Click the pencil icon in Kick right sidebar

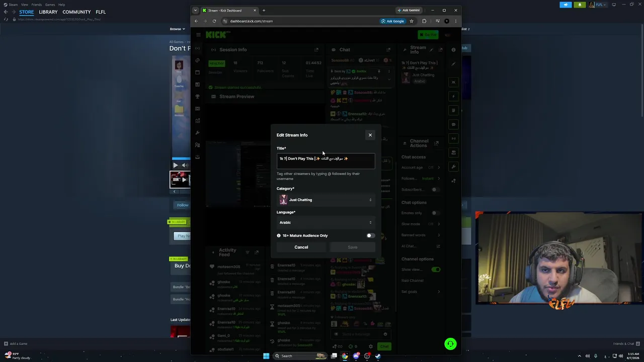pyautogui.click(x=453, y=64)
